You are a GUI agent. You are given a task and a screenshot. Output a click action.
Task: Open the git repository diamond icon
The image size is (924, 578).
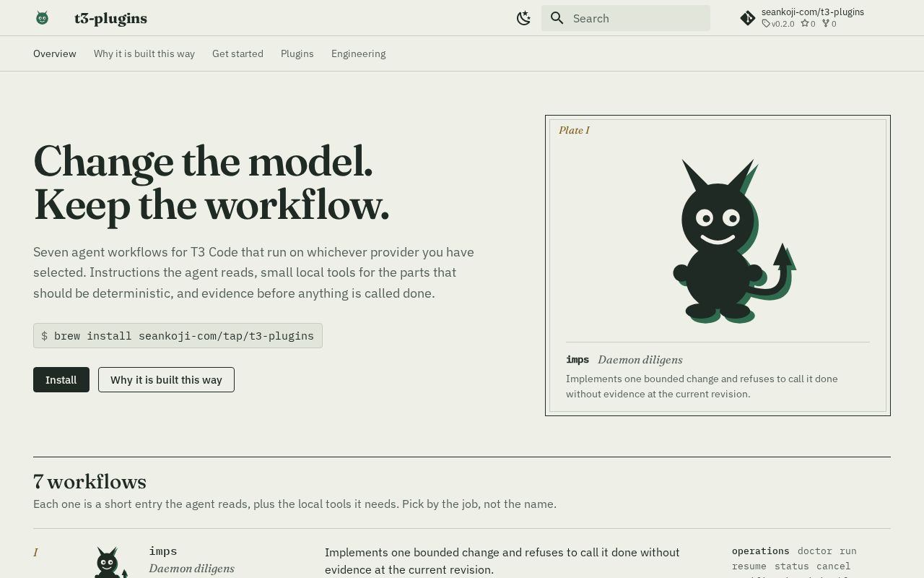748,18
